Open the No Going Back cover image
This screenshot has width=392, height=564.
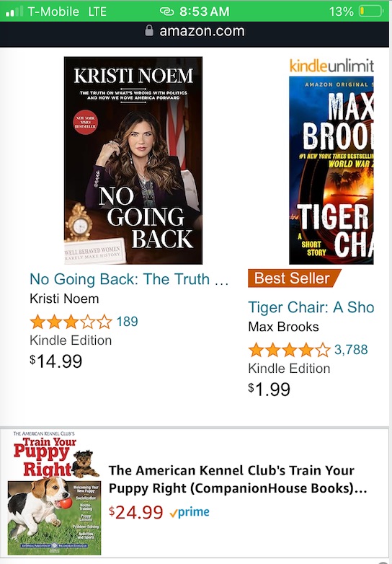click(133, 160)
